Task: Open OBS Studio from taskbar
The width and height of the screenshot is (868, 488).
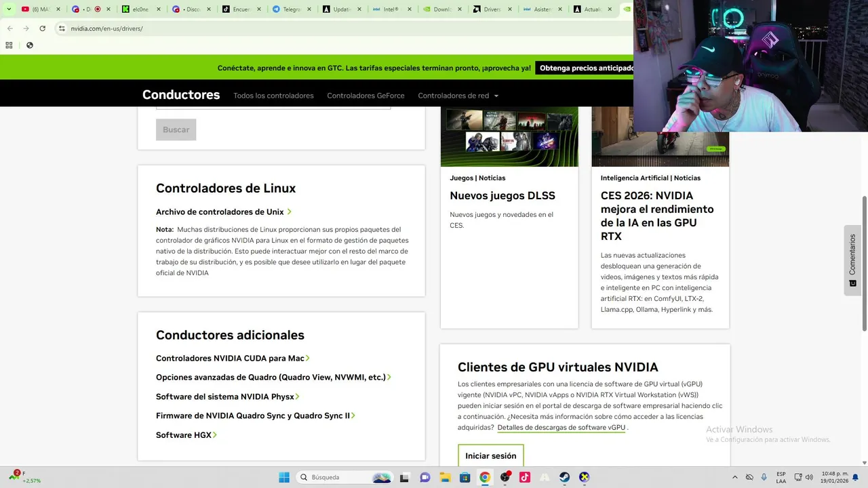Action: 505,477
